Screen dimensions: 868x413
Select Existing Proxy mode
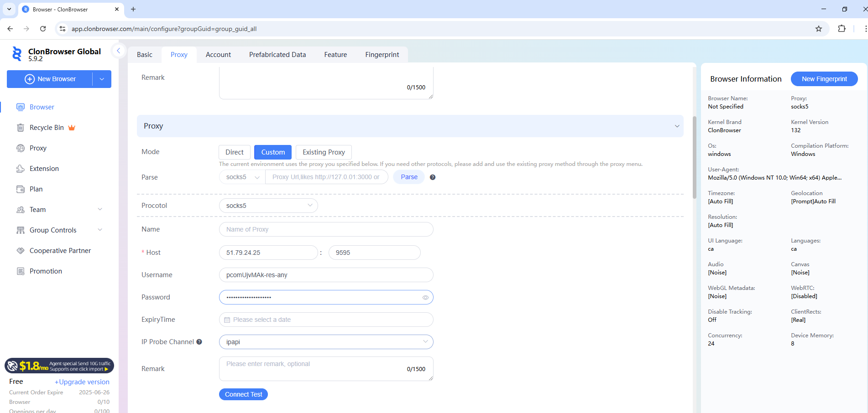tap(324, 152)
